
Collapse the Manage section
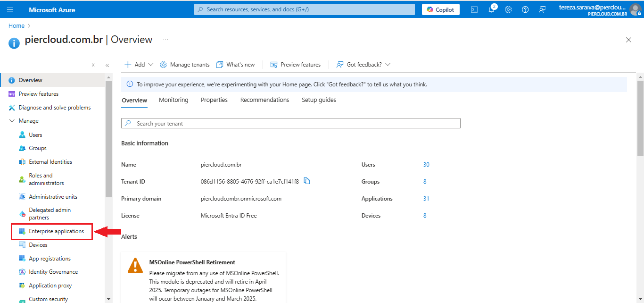[12, 121]
